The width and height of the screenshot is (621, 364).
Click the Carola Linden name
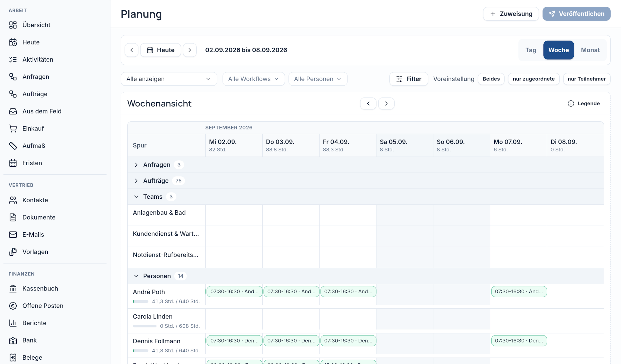(x=152, y=316)
